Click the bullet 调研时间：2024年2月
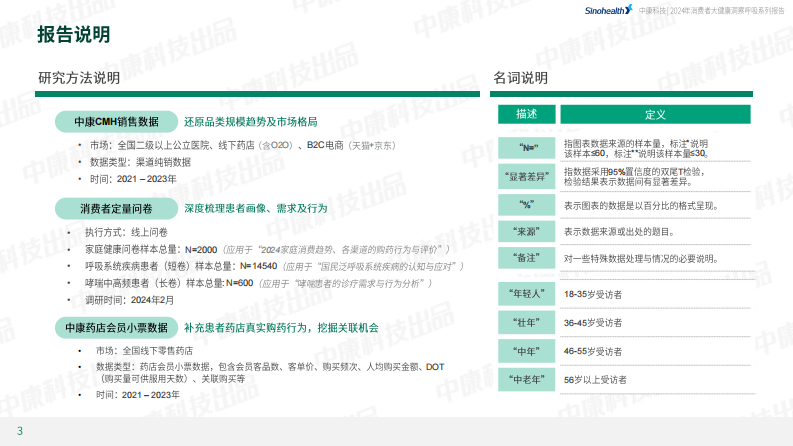Screen dimensions: 793x446 129,300
